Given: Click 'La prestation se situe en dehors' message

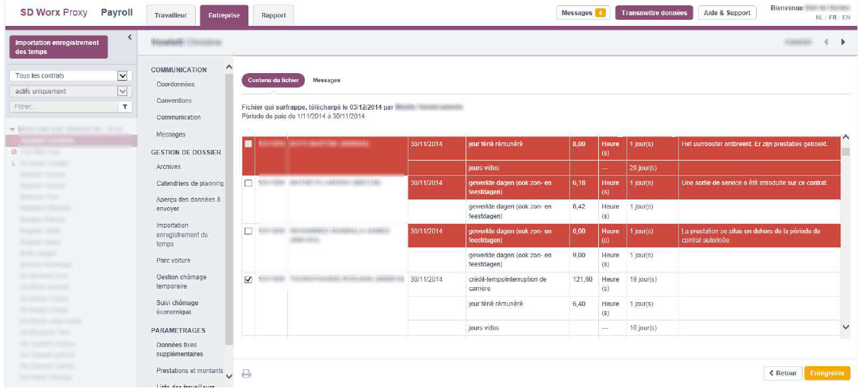Looking at the screenshot, I should (751, 236).
